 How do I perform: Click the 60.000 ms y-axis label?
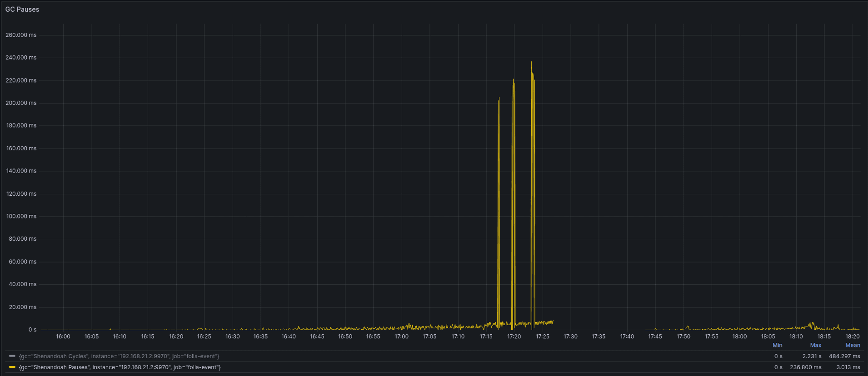[22, 262]
